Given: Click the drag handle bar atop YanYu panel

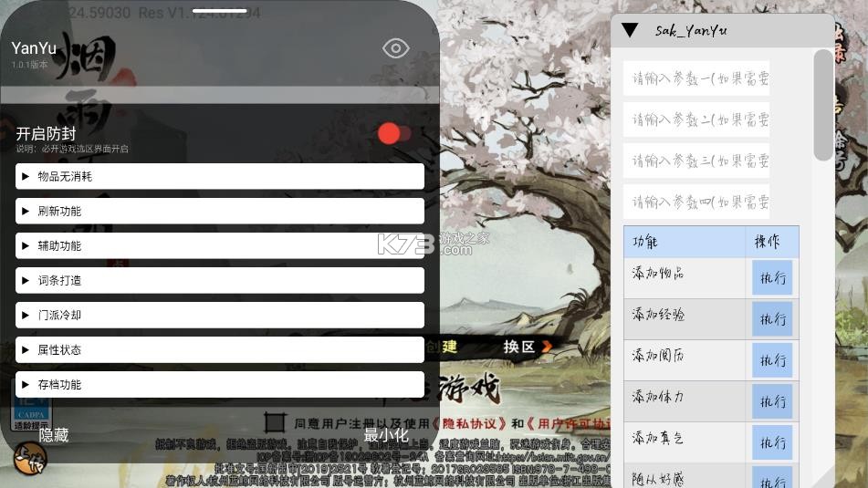Looking at the screenshot, I should tap(220, 11).
